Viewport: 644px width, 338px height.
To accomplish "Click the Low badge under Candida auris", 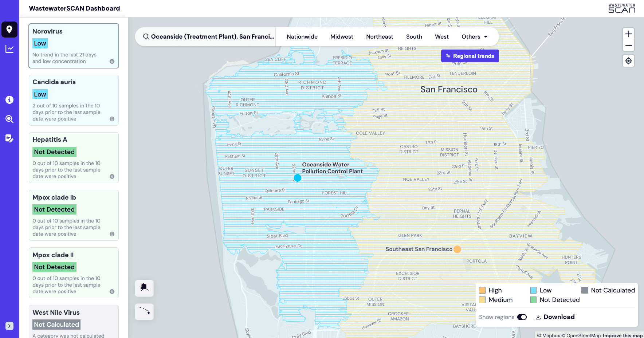I will 40,94.
